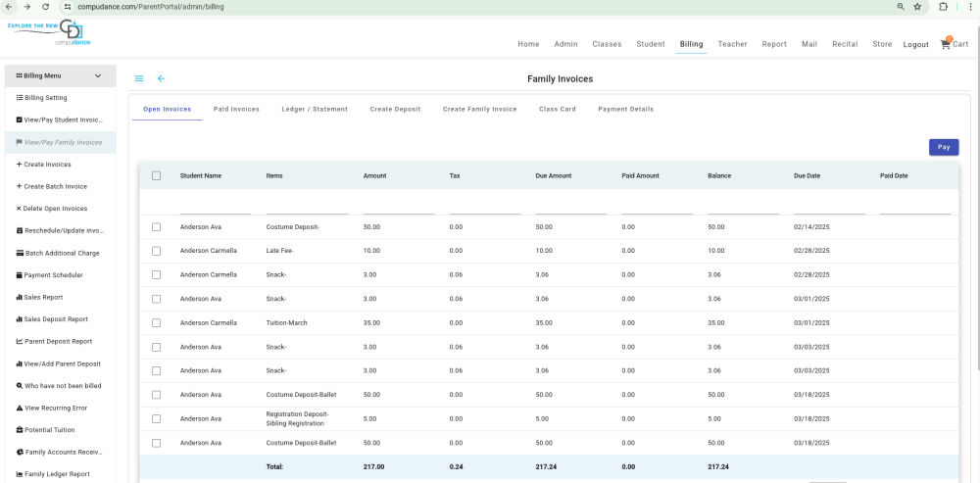The height and width of the screenshot is (483, 980).
Task: Click the browser address bar URL
Action: pyautogui.click(x=151, y=7)
